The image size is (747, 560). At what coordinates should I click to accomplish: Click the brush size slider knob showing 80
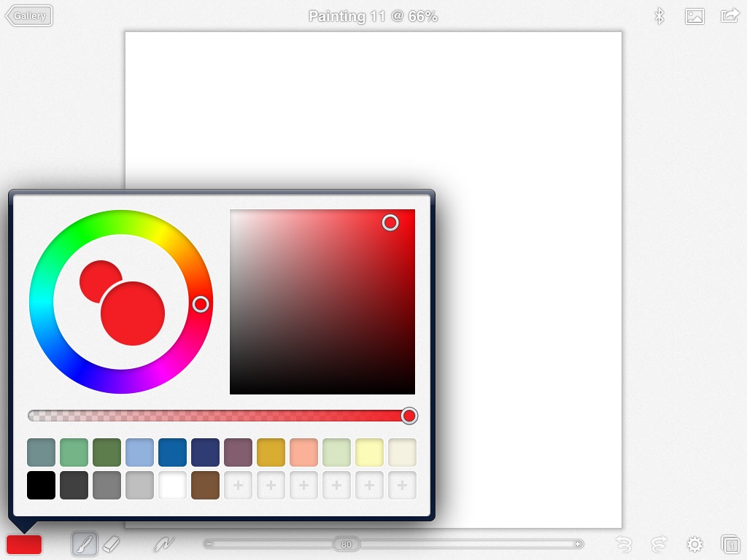(347, 544)
